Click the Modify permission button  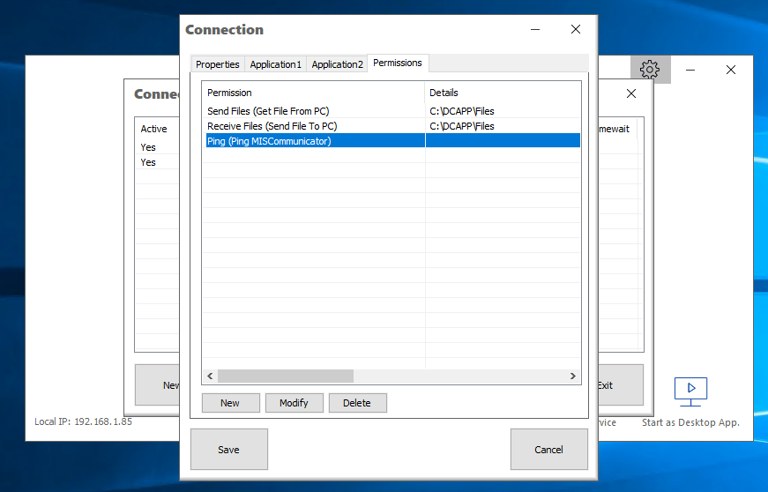(294, 403)
